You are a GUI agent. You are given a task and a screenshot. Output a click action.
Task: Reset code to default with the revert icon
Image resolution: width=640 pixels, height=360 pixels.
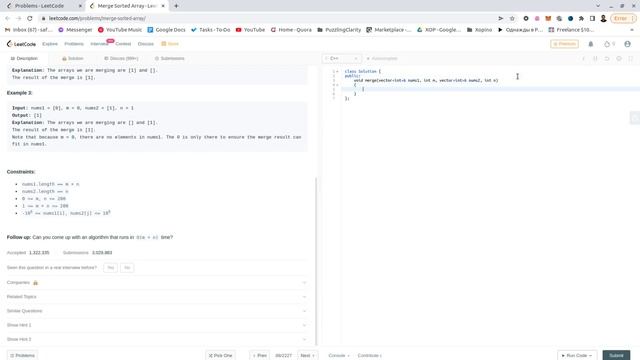pos(607,58)
